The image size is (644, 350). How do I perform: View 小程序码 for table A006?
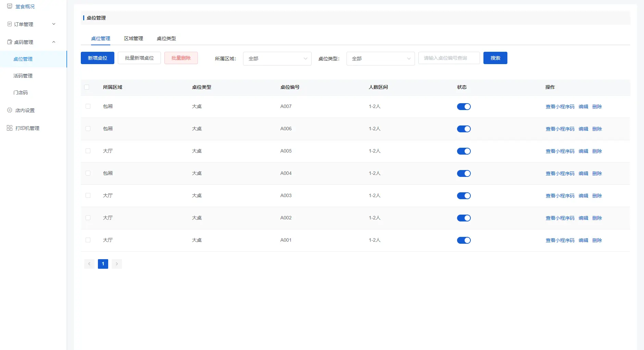pyautogui.click(x=560, y=129)
